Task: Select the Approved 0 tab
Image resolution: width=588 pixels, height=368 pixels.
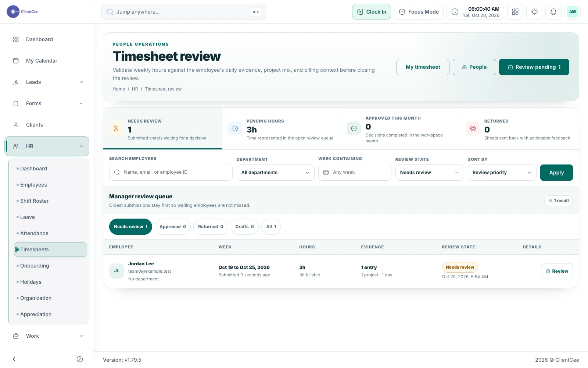Action: click(x=173, y=227)
